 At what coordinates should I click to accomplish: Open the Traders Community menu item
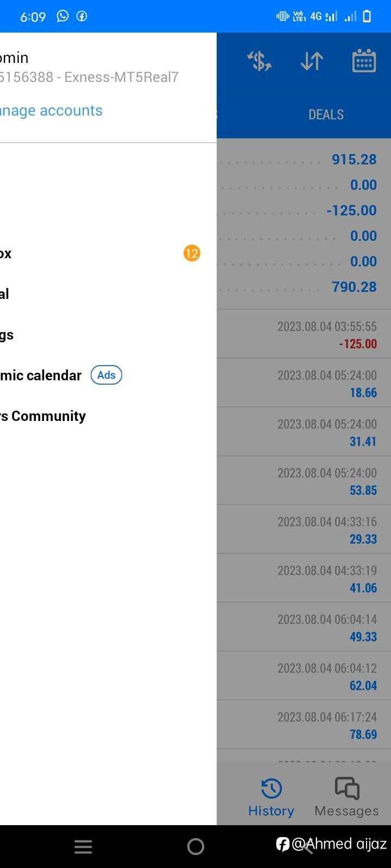click(43, 416)
